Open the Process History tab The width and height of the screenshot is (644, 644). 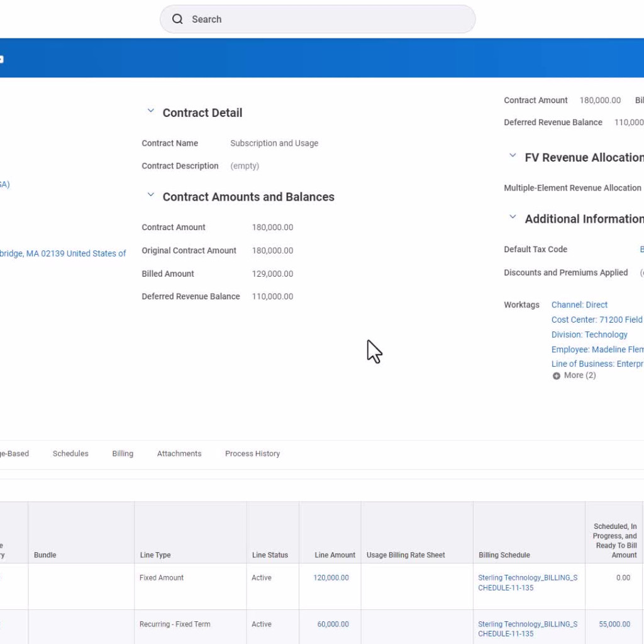pos(252,453)
